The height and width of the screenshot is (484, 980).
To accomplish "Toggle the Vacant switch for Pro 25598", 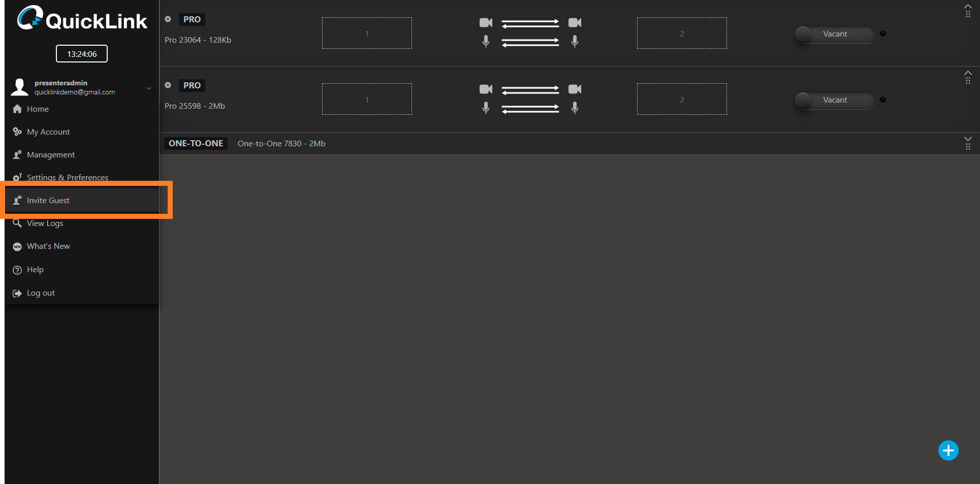I will coord(834,100).
